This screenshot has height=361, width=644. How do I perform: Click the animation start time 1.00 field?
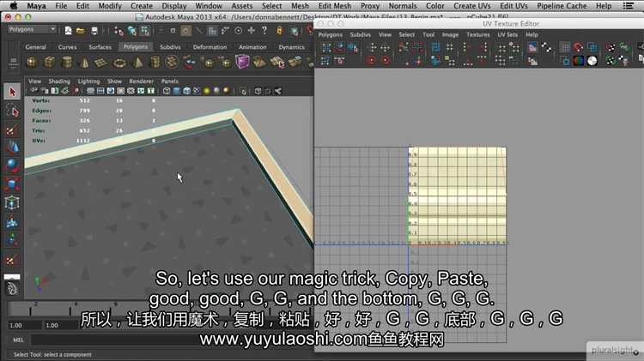25,325
